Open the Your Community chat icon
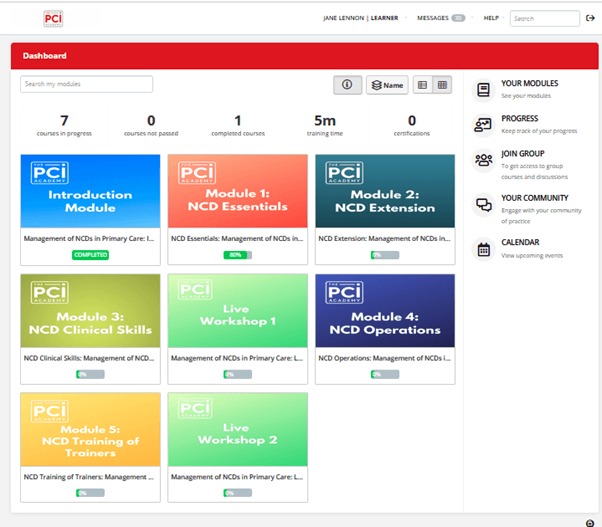 [x=484, y=204]
